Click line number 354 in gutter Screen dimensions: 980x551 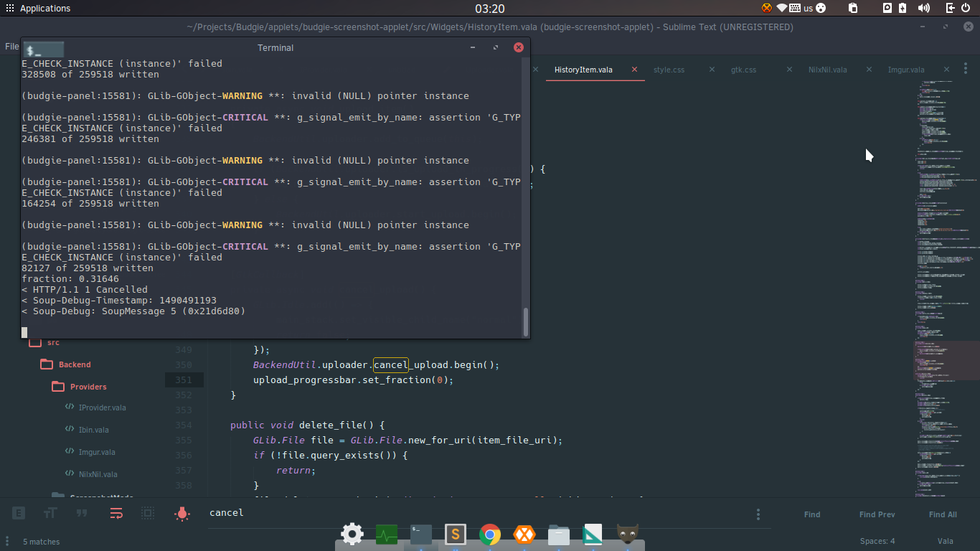(183, 425)
